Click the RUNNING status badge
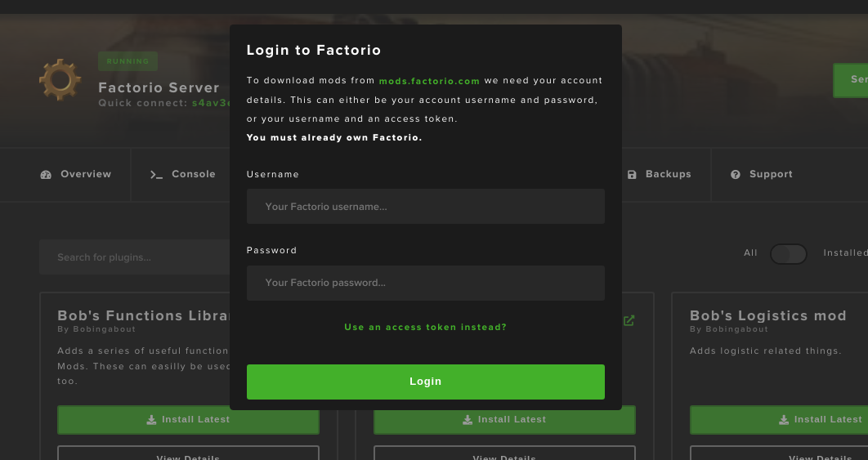868x460 pixels. click(x=128, y=61)
